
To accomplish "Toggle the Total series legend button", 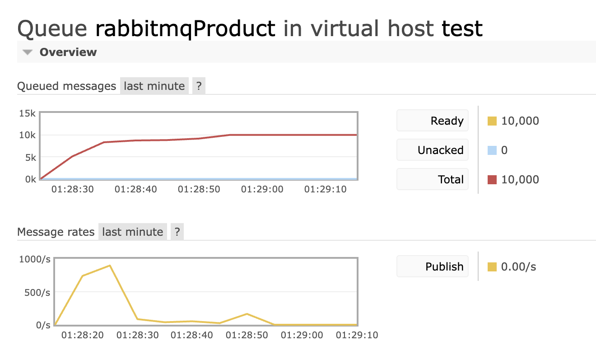I will [x=433, y=179].
